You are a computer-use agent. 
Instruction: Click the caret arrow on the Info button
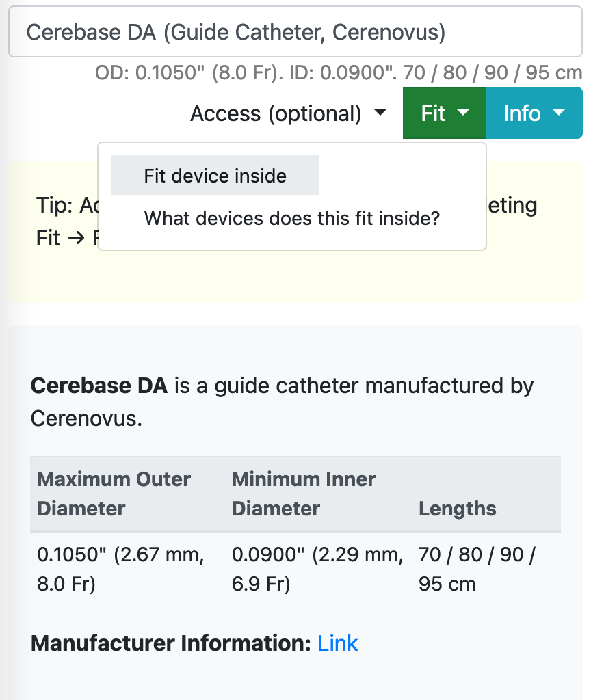tap(559, 113)
